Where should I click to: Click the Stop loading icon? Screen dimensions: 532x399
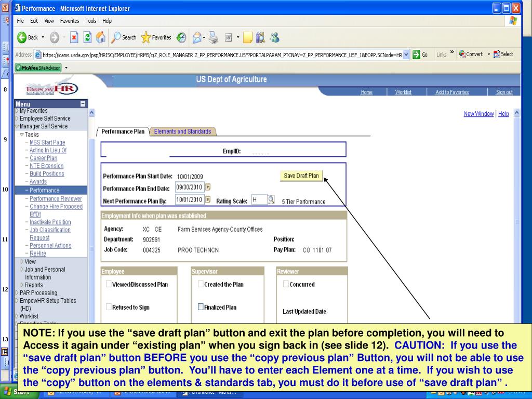coord(74,37)
